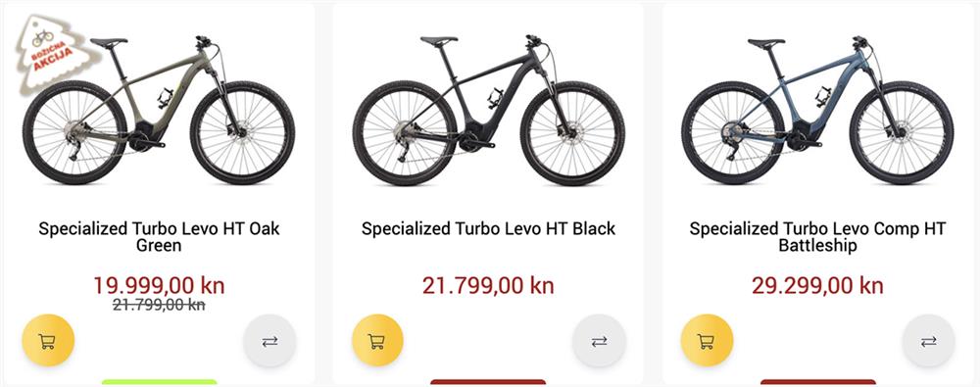This screenshot has height=387, width=980.
Task: Open Specialized Turbo Levo Comp HT Battleship title
Action: pyautogui.click(x=817, y=237)
